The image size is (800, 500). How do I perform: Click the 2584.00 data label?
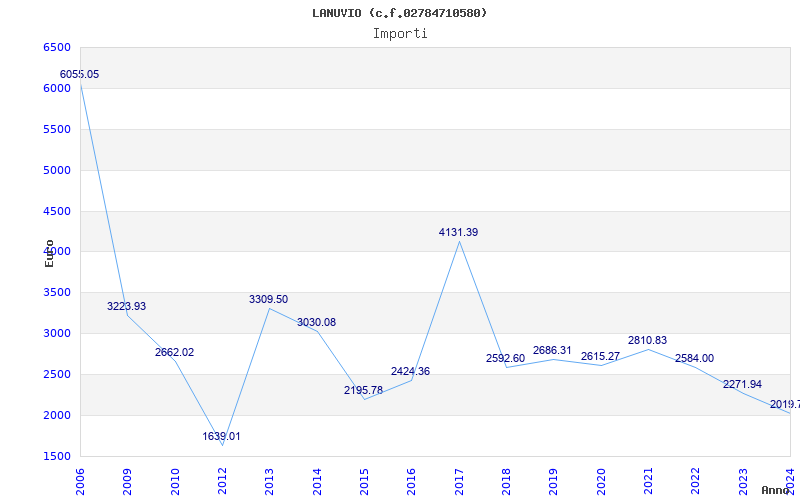point(694,359)
